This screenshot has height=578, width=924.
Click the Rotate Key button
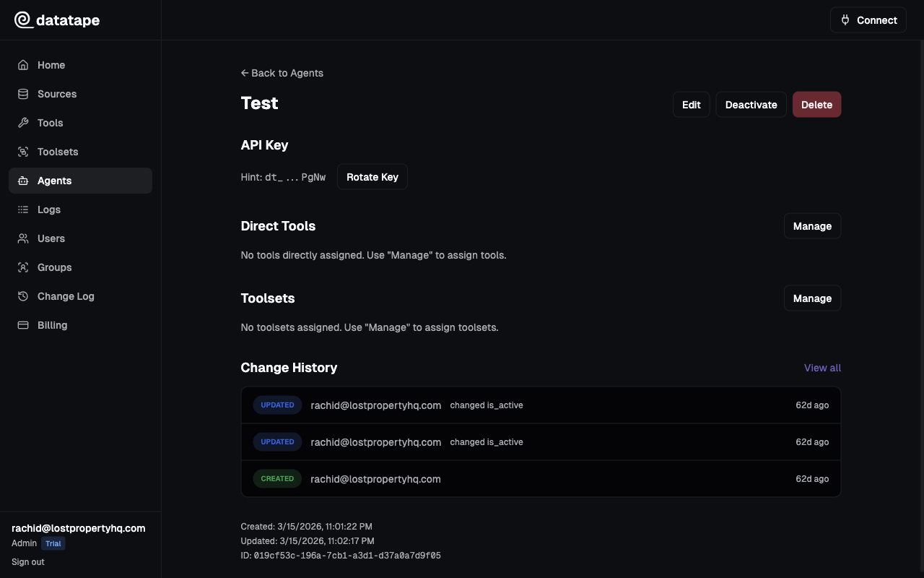[x=372, y=177]
